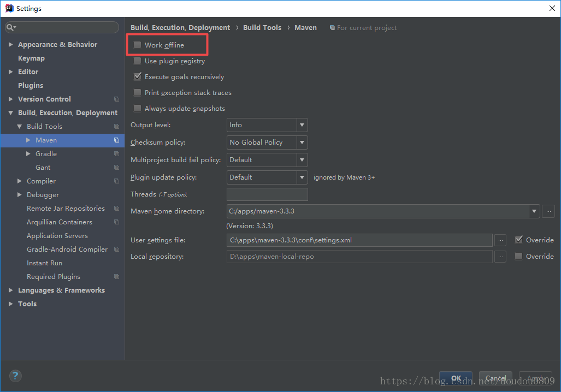Viewport: 561px width, 392px height.
Task: Uncheck Override for User settings file
Action: 518,240
